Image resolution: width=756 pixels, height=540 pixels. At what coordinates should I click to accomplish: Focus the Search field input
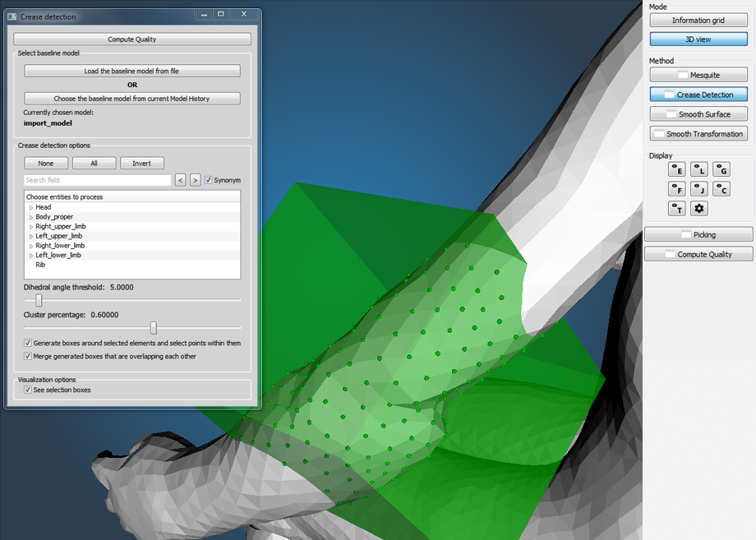(98, 180)
